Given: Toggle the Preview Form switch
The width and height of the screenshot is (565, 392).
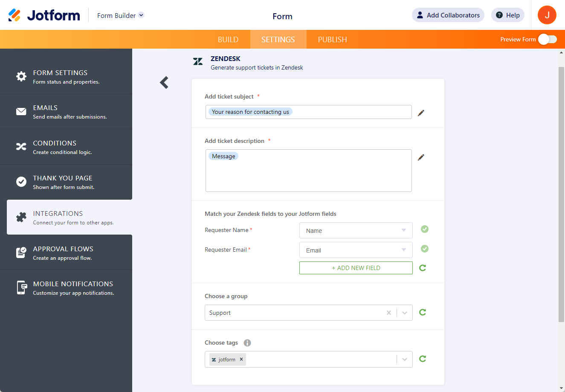Looking at the screenshot, I should [x=547, y=39].
